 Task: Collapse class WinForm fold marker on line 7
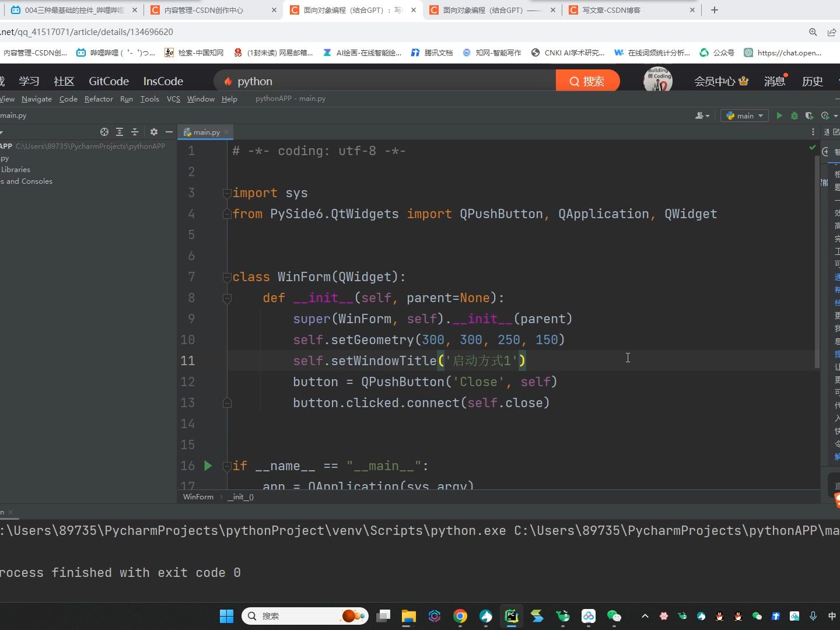227,277
